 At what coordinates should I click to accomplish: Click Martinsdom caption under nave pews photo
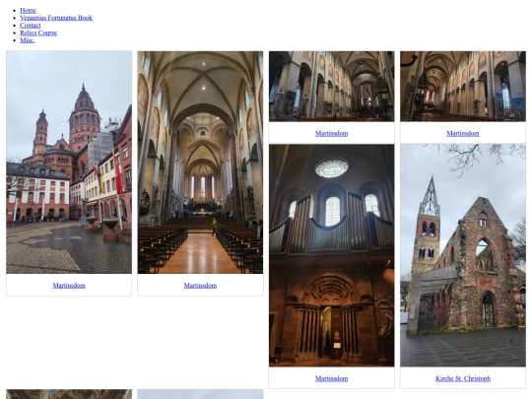200,286
